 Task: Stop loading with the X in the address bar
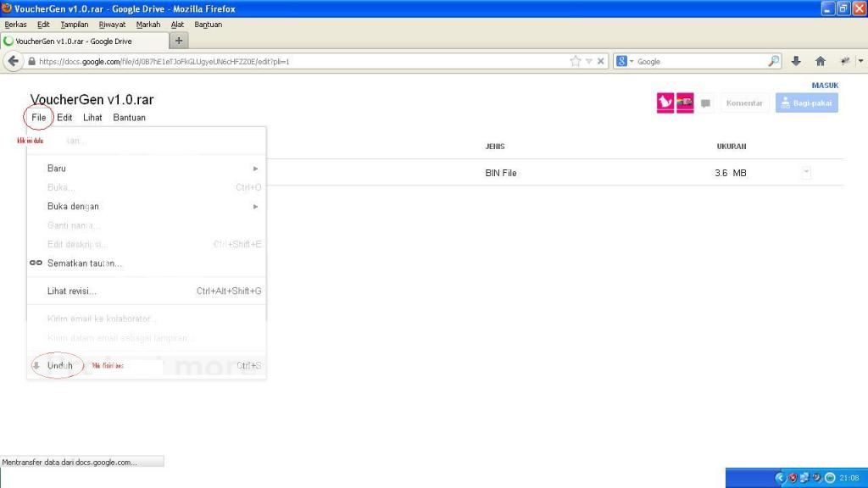(601, 61)
